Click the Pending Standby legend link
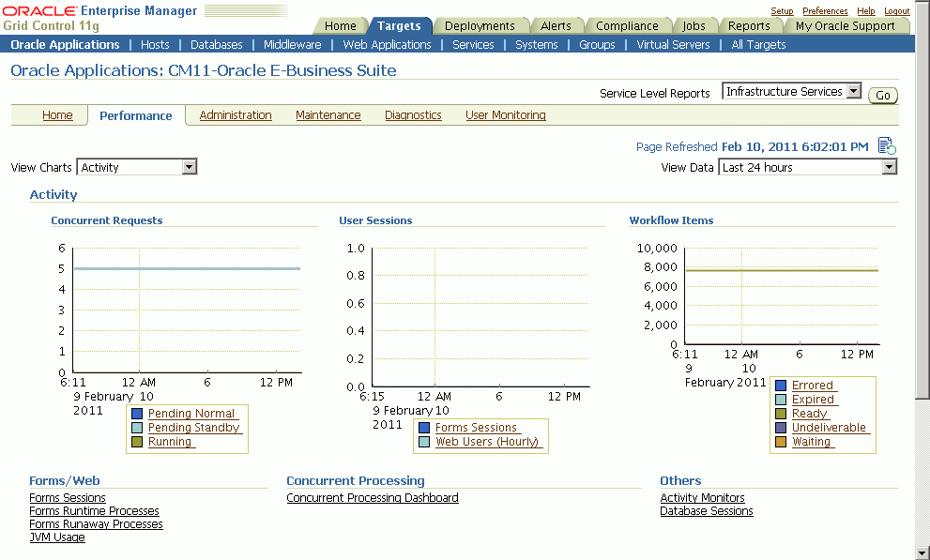930x560 pixels. tap(193, 428)
